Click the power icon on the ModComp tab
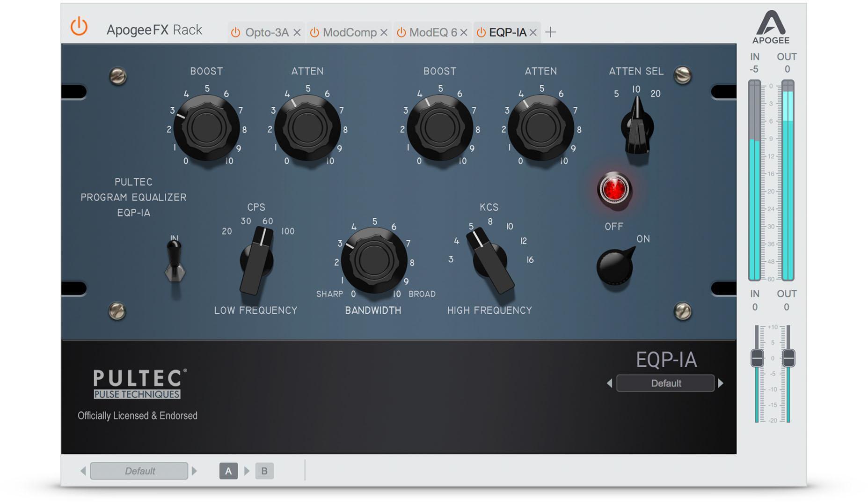 [315, 32]
